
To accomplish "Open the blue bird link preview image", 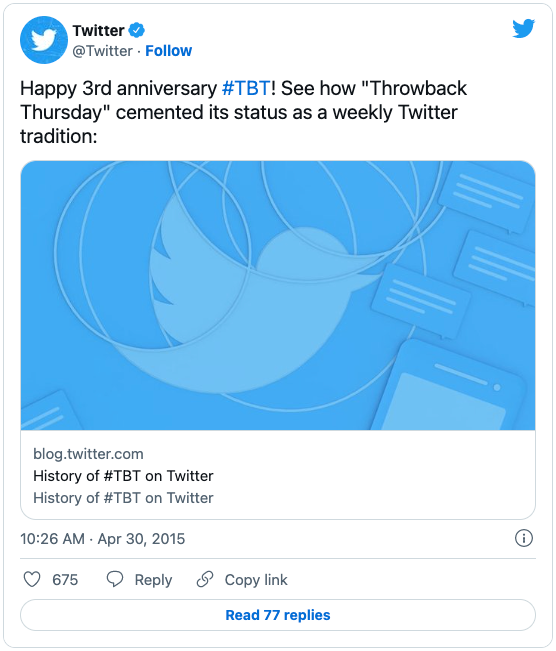I will tap(278, 295).
